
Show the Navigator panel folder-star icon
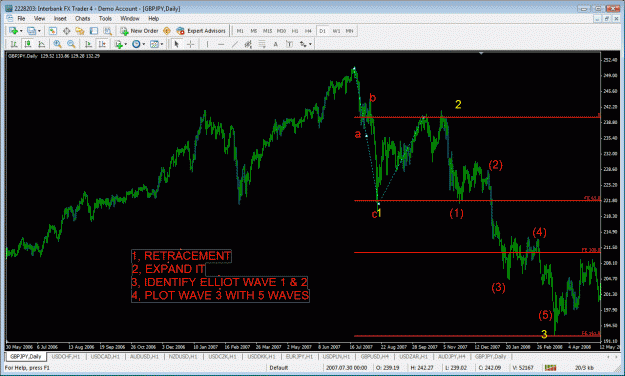point(80,31)
